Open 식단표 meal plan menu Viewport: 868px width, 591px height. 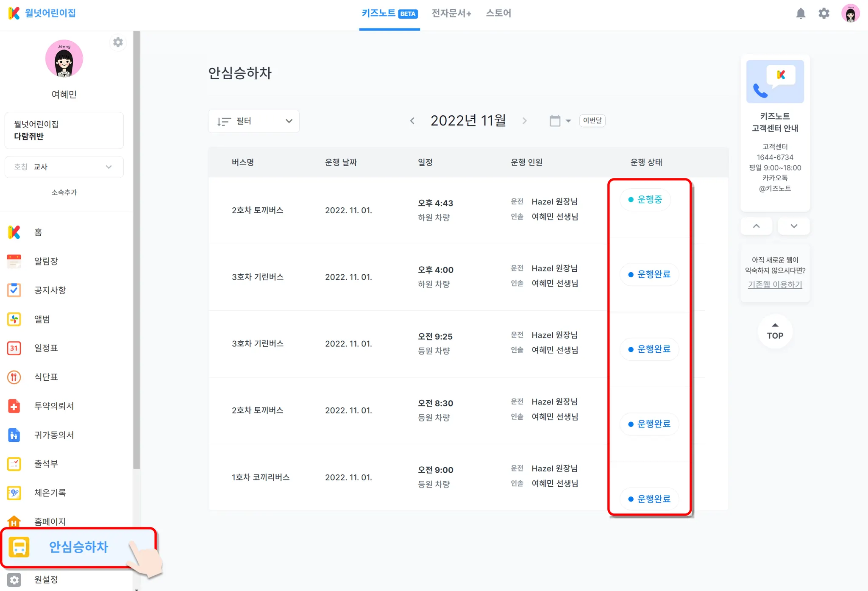(x=46, y=377)
